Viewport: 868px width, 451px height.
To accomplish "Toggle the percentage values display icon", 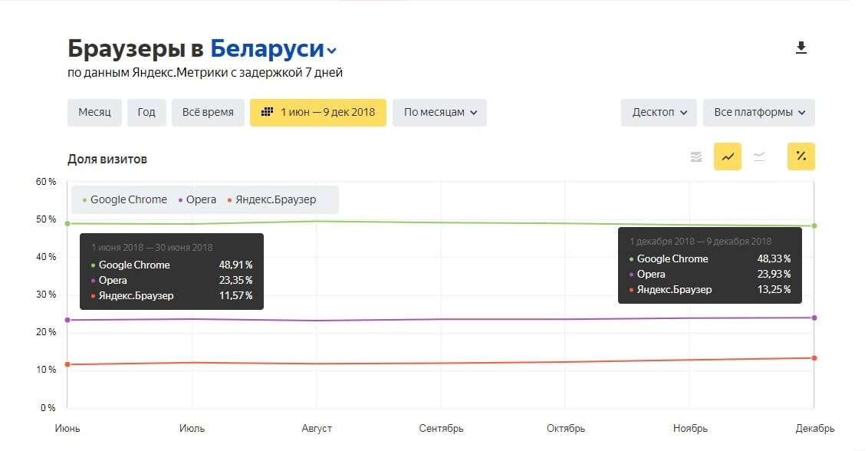I will click(801, 156).
